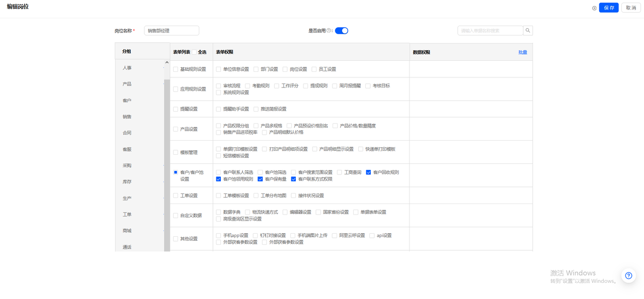
Task: Enable 提醒助手设置 permission
Action: (x=218, y=109)
